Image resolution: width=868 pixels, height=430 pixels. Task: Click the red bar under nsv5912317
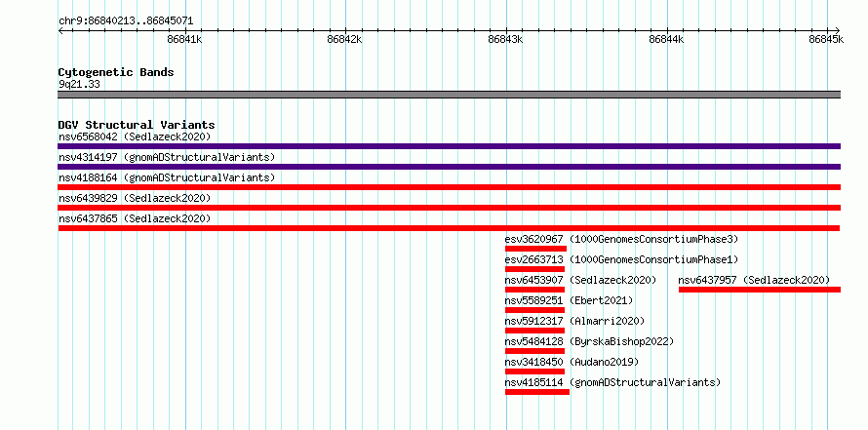tap(534, 331)
